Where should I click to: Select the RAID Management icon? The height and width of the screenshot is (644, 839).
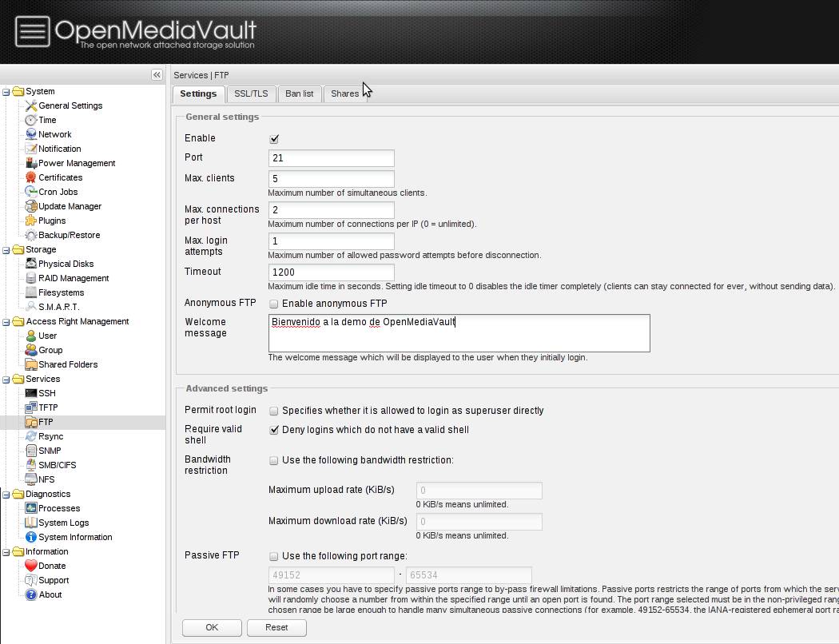click(x=31, y=278)
